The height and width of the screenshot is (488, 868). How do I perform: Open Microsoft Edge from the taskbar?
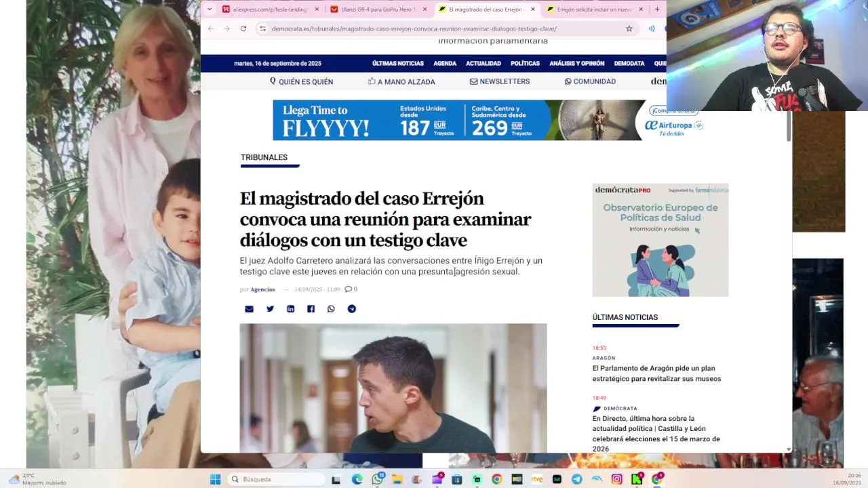click(x=357, y=479)
